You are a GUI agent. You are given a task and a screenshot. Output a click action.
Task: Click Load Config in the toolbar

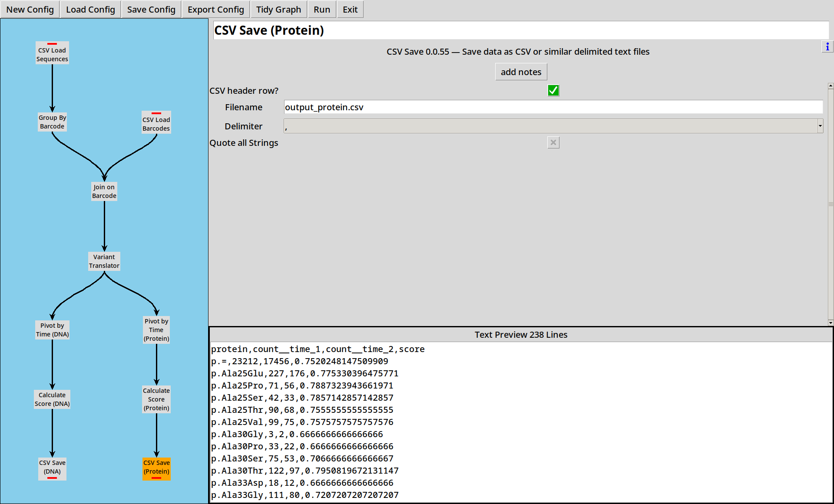(90, 10)
